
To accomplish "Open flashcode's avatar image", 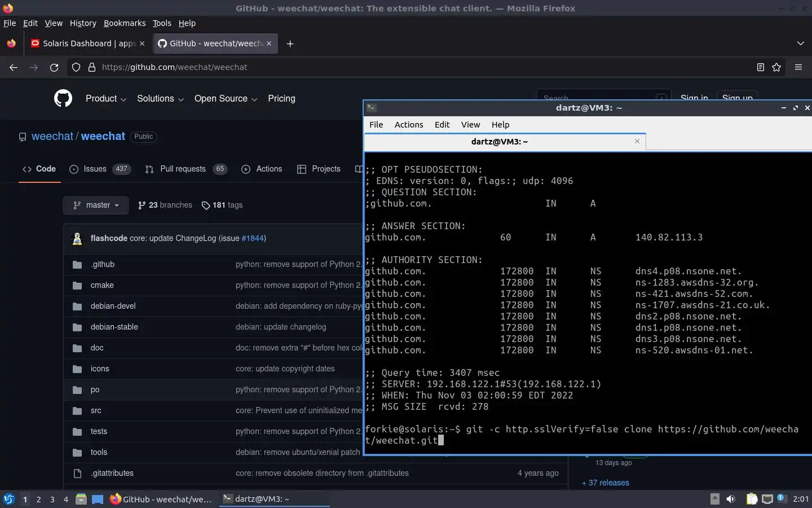I will coord(77,238).
